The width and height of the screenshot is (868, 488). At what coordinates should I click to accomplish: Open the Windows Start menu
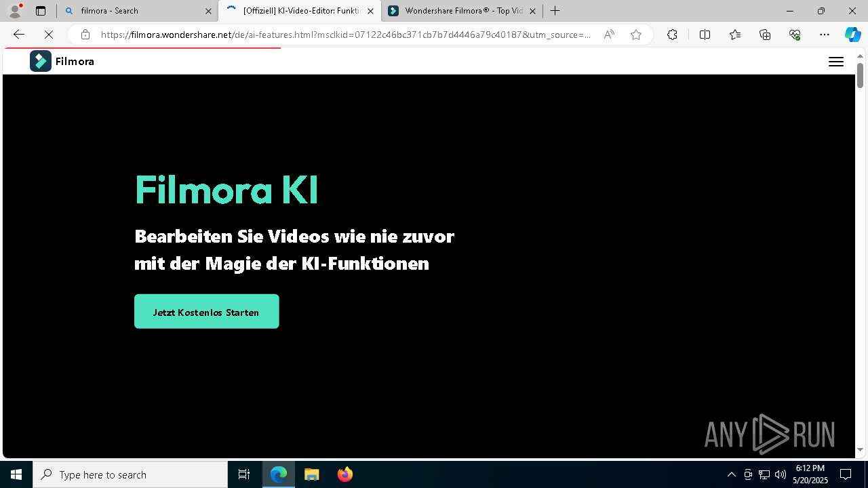point(16,474)
